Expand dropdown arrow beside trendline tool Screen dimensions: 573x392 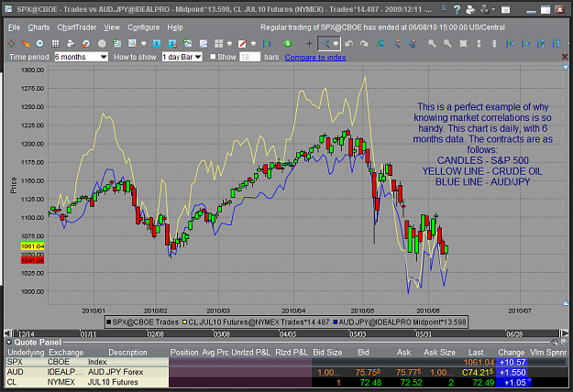click(336, 43)
